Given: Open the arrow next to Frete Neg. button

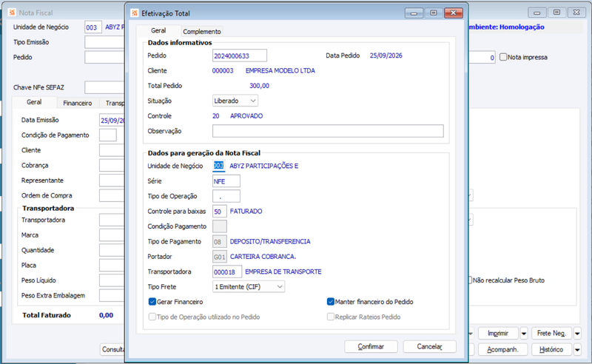Looking at the screenshot, I should click(577, 334).
